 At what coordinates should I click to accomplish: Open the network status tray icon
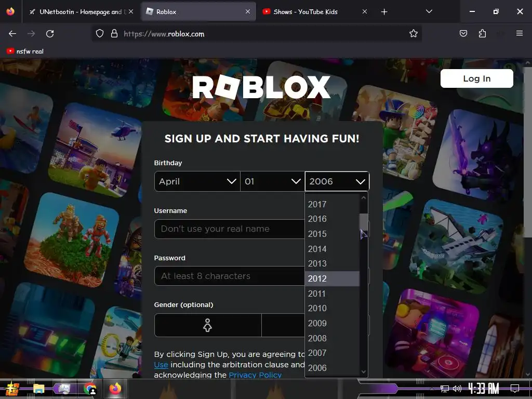coord(444,389)
